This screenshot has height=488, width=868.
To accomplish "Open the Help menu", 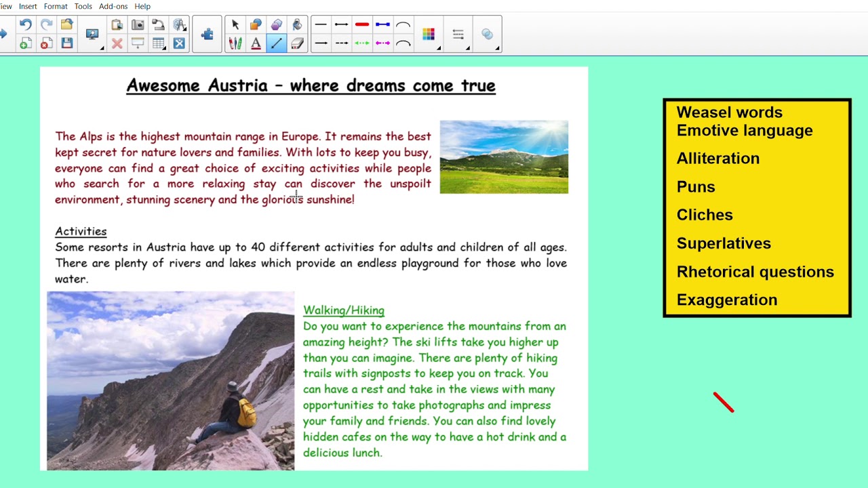I will click(x=142, y=6).
